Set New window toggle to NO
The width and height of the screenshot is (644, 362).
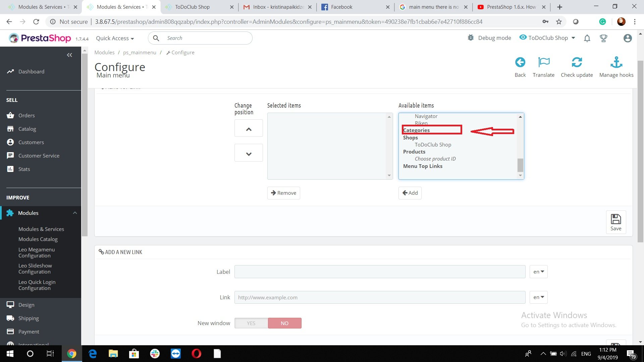coord(284,323)
